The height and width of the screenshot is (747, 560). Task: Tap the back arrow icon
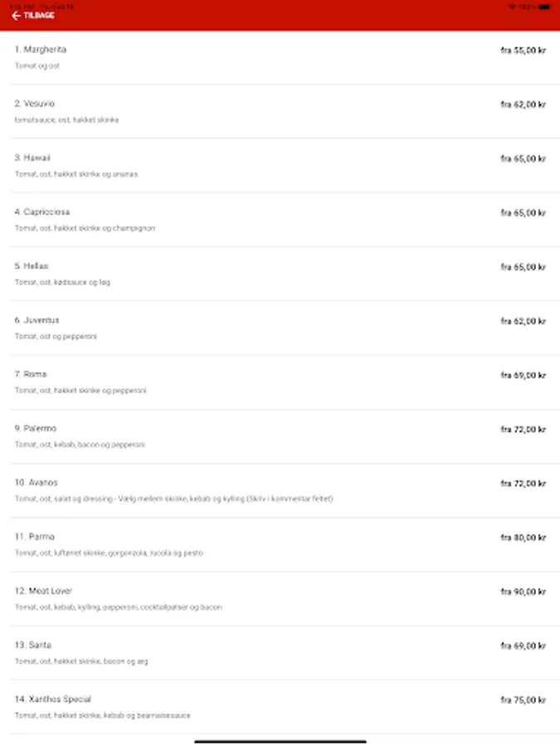(16, 16)
